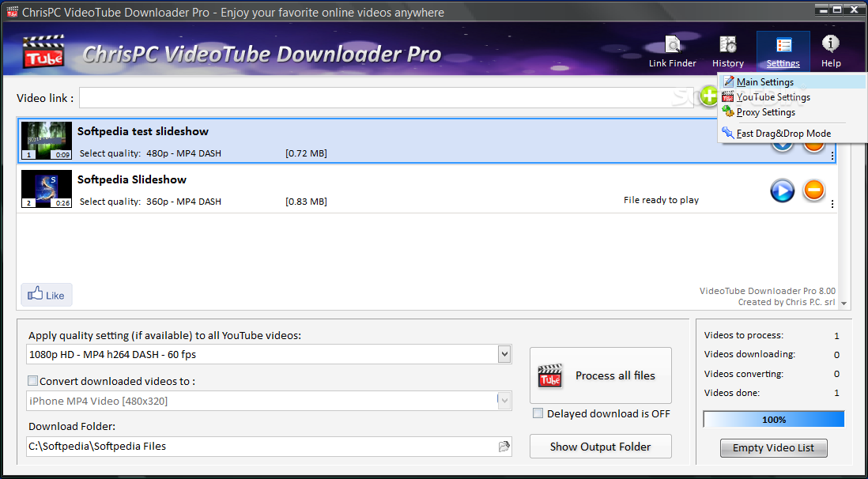Screen dimensions: 868x479
Task: Open the Link Finder tool
Action: (x=673, y=51)
